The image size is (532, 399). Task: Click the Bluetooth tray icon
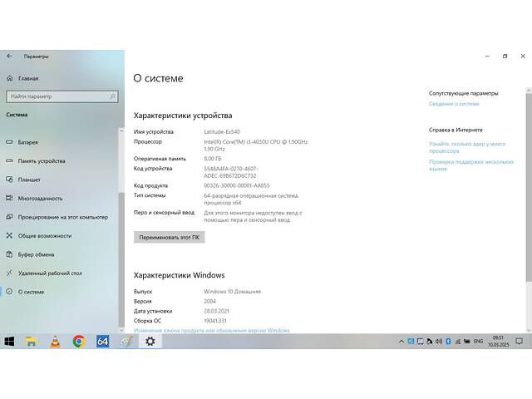point(448,342)
